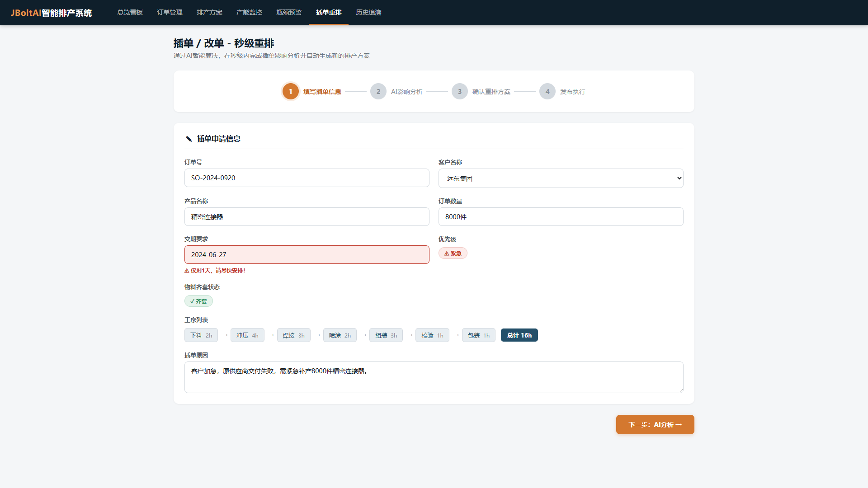Focus the 产品名称 input field
The image size is (868, 488).
point(307,217)
